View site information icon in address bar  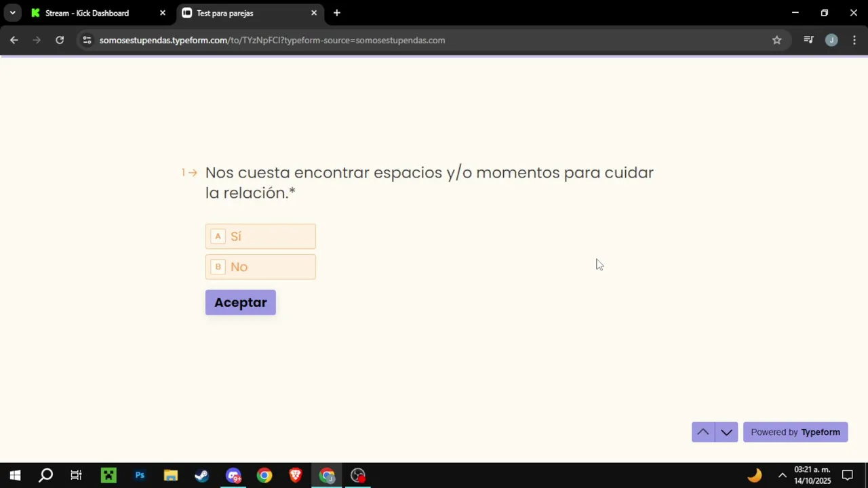pyautogui.click(x=87, y=40)
